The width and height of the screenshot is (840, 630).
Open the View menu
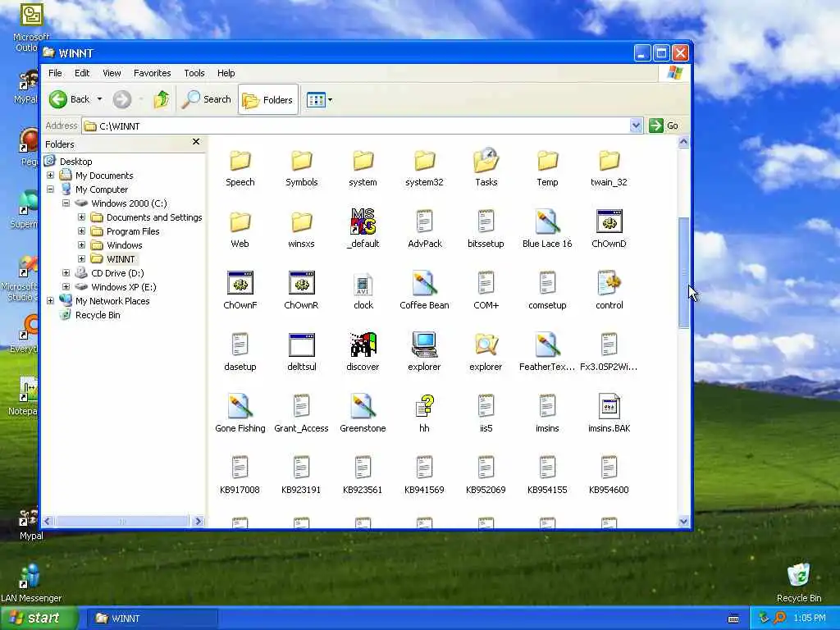pos(112,73)
